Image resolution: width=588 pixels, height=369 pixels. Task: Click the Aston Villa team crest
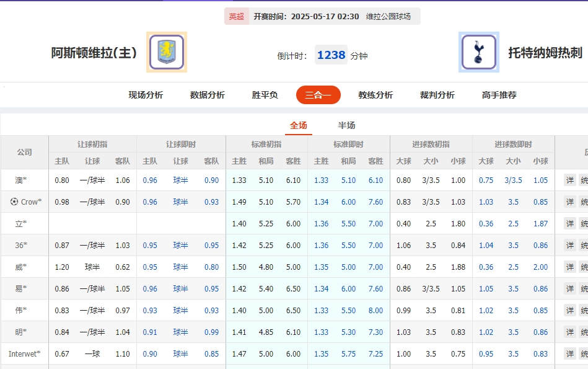pos(165,51)
